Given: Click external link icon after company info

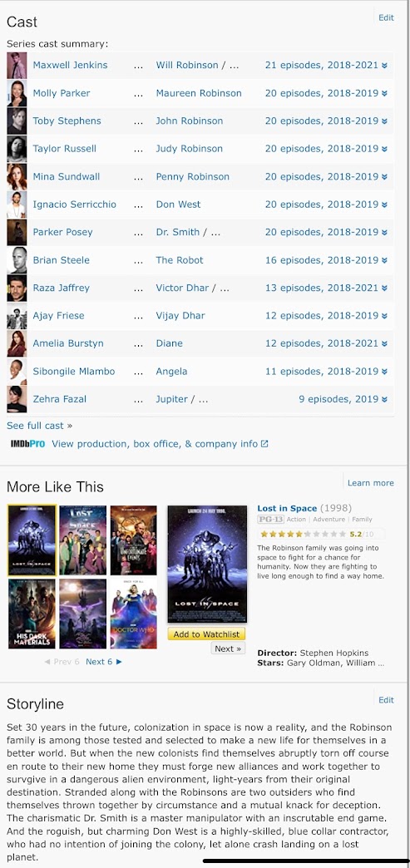Looking at the screenshot, I should (x=264, y=443).
